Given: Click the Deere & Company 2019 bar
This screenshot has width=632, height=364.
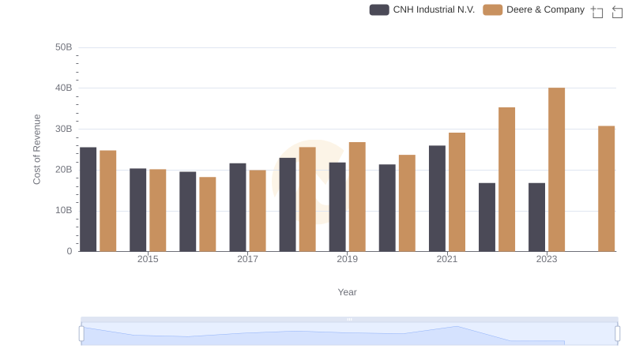Looking at the screenshot, I should 357,197.
